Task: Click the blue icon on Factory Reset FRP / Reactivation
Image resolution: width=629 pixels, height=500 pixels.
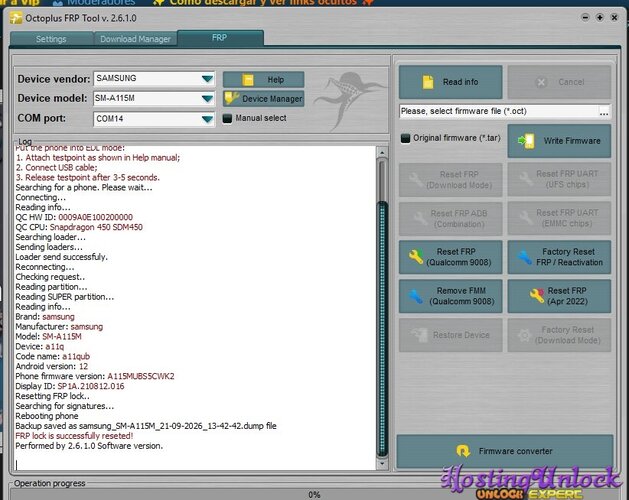Action: tap(524, 257)
